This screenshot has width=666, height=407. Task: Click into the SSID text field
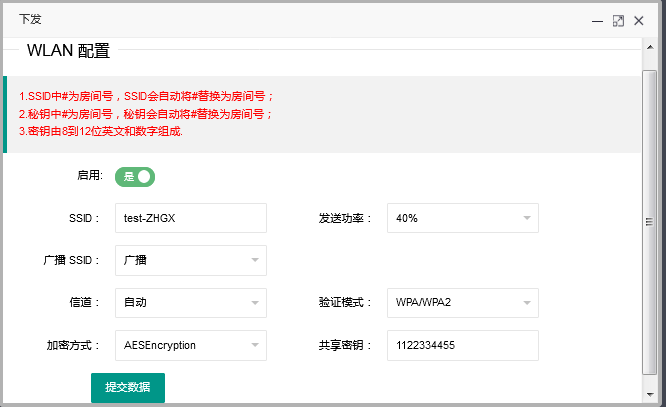tap(191, 218)
